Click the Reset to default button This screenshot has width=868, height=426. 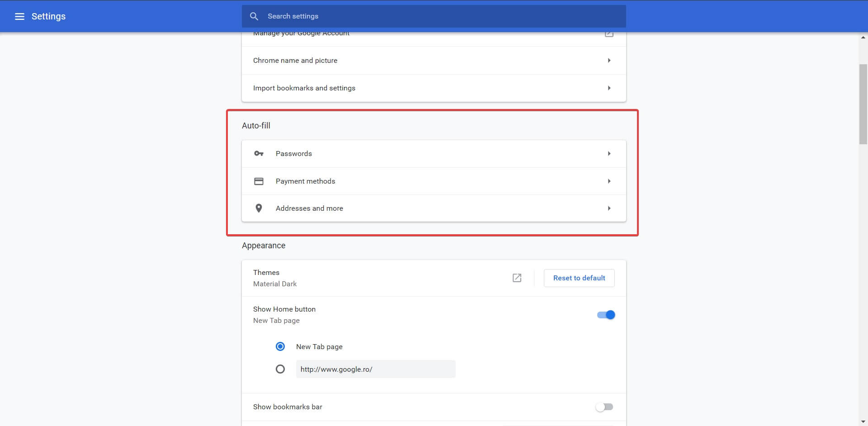(x=579, y=278)
